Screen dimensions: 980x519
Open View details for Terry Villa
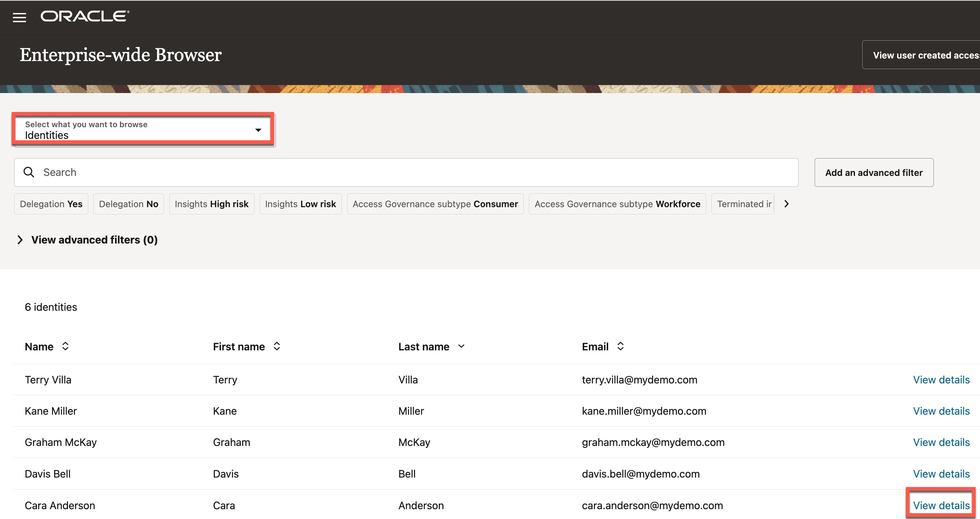click(941, 379)
